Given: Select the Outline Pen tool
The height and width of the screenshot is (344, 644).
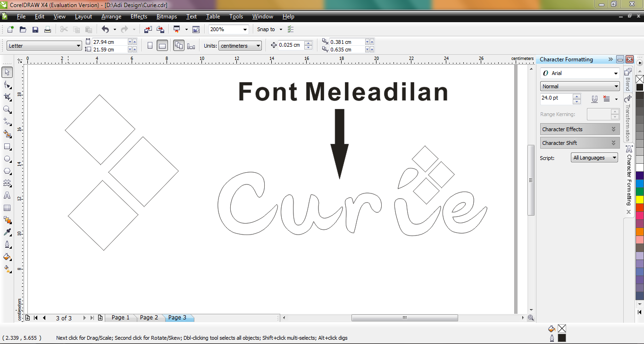Looking at the screenshot, I should tap(7, 244).
